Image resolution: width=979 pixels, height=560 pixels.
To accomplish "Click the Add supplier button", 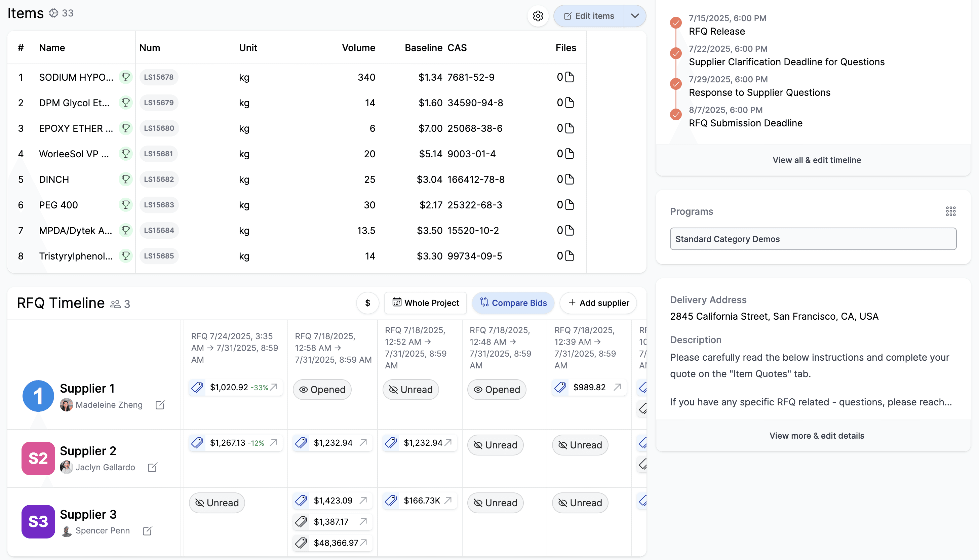I will click(x=598, y=303).
